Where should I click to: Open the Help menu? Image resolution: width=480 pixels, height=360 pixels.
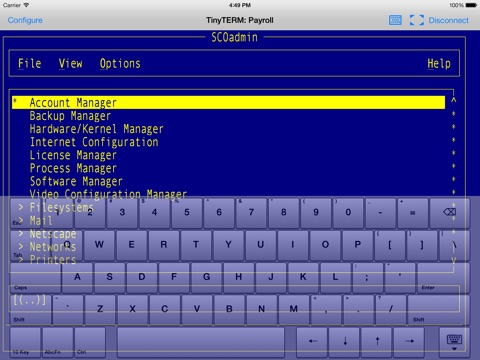click(x=439, y=63)
